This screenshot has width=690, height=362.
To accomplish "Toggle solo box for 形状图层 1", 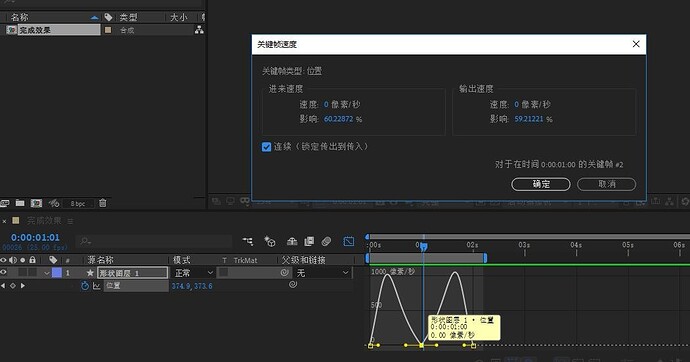I will click(x=22, y=273).
